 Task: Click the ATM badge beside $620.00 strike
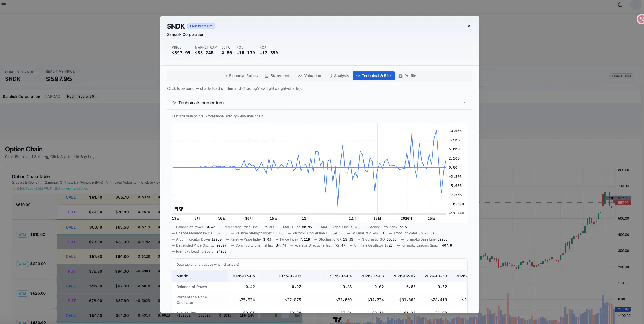(22, 264)
